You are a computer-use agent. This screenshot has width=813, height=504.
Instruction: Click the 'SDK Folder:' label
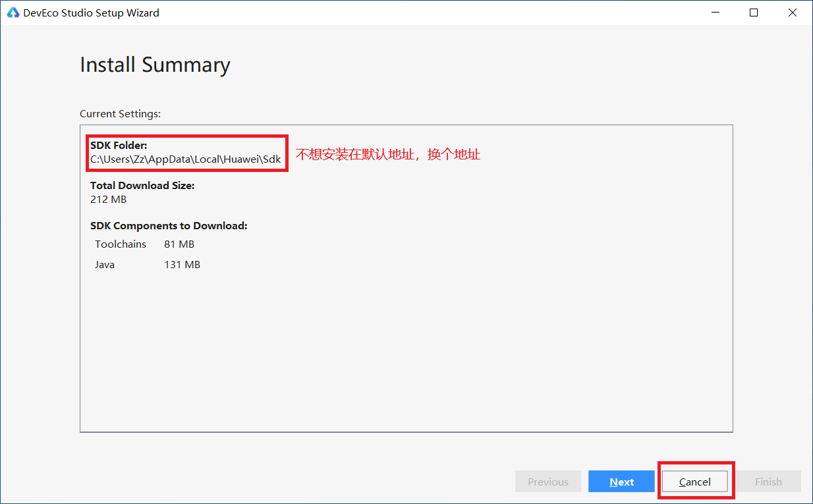tap(119, 145)
